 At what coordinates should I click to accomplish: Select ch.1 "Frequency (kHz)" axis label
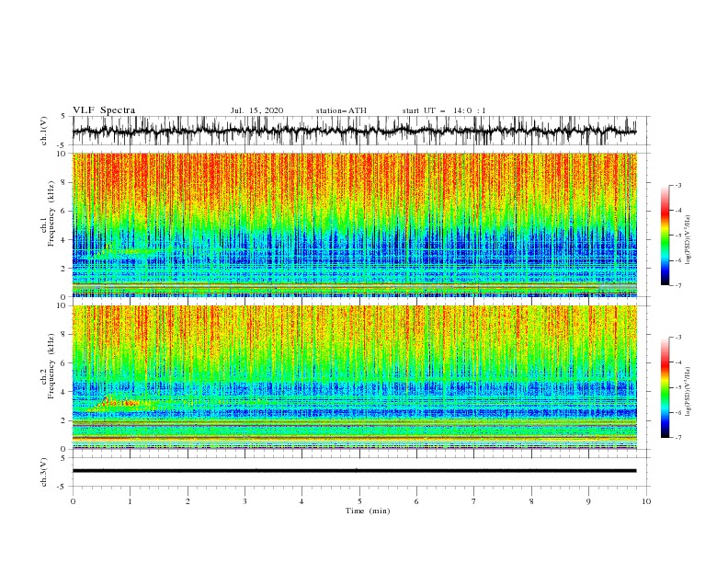(51, 213)
